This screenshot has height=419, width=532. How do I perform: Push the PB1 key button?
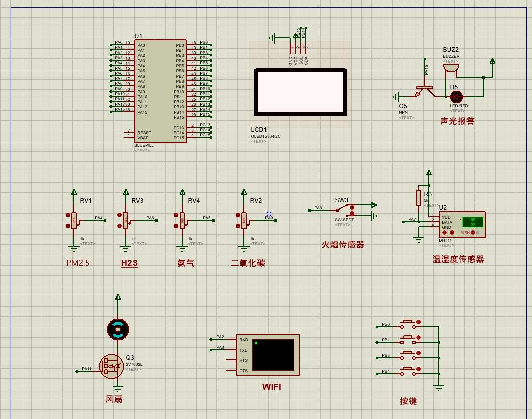tap(408, 340)
